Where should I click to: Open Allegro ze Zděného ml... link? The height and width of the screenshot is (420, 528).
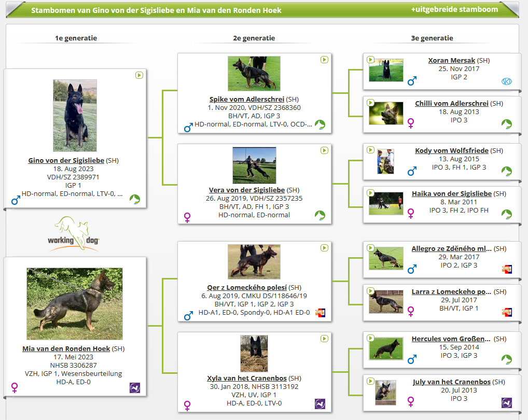coord(451,248)
